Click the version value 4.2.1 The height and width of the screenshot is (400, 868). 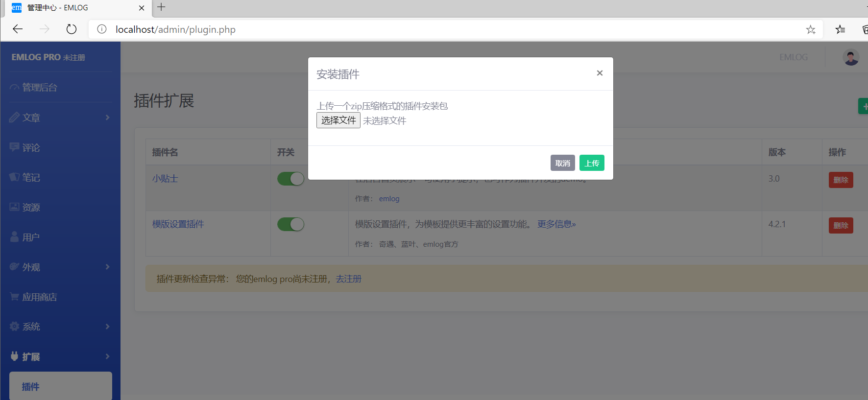pos(777,224)
